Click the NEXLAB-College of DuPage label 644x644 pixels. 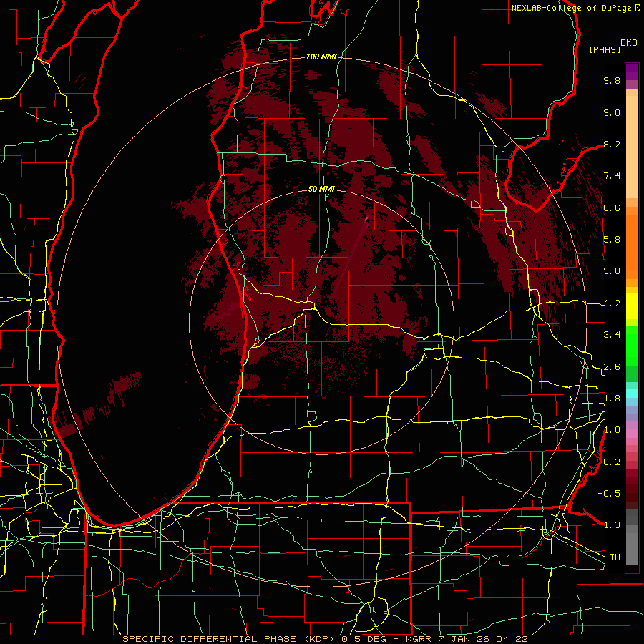click(x=575, y=8)
